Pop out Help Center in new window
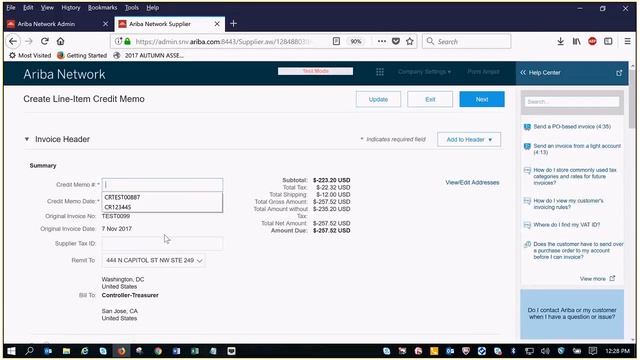This screenshot has width=640, height=360. point(619,73)
